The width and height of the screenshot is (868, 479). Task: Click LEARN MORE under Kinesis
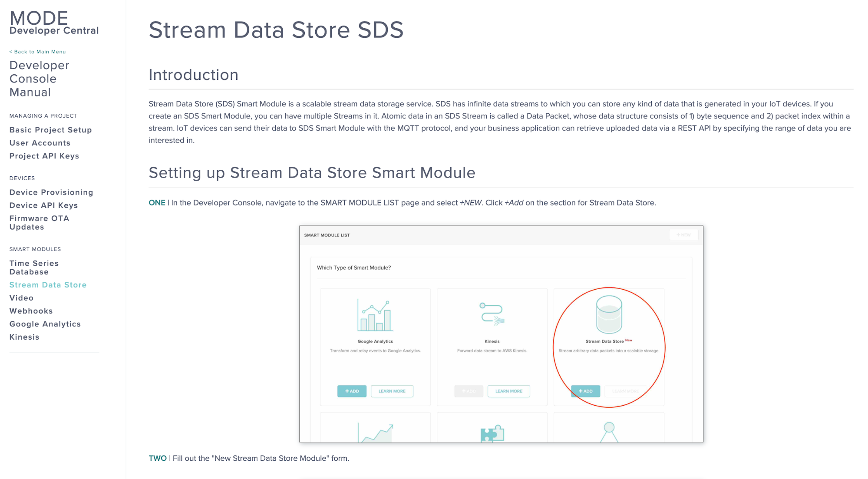tap(508, 391)
